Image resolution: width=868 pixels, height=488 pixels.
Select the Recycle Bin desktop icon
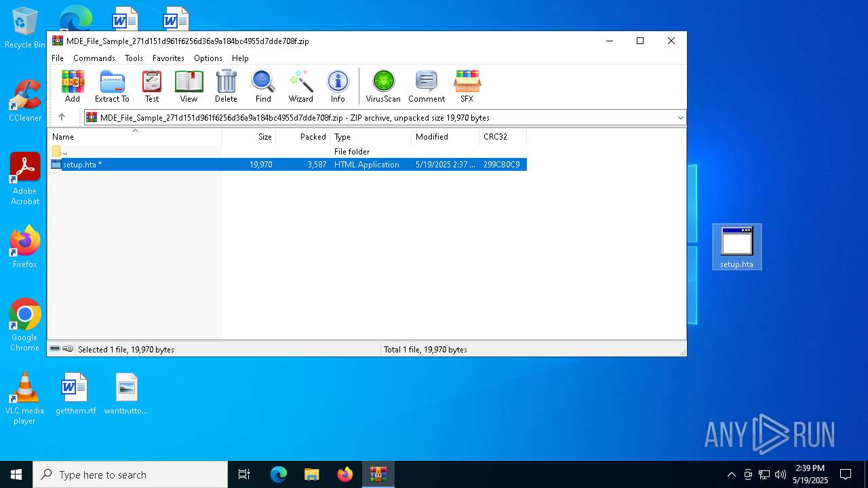(x=24, y=28)
